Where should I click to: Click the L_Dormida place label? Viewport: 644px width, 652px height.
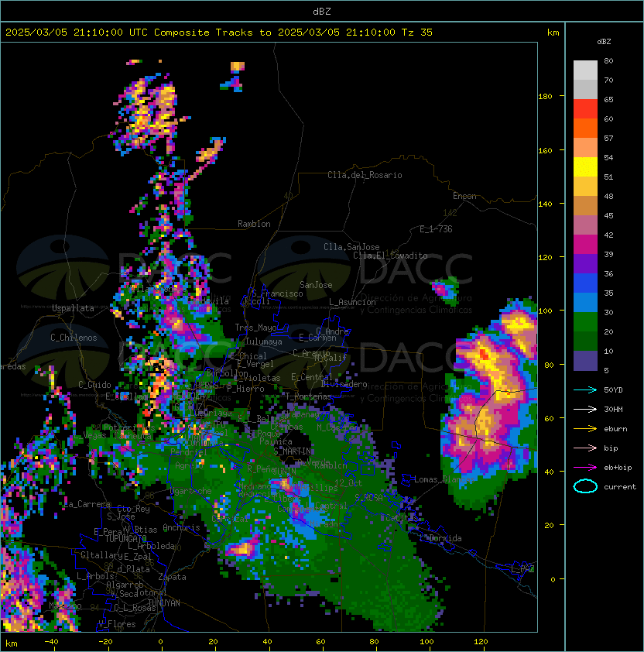click(x=440, y=538)
